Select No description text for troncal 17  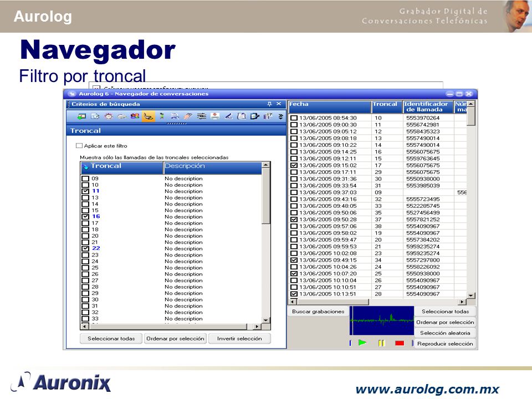tap(183, 223)
